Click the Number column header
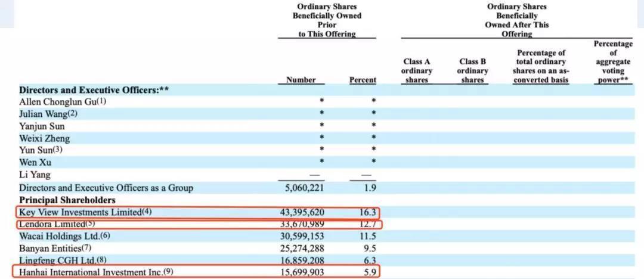644x279 pixels. (x=301, y=80)
